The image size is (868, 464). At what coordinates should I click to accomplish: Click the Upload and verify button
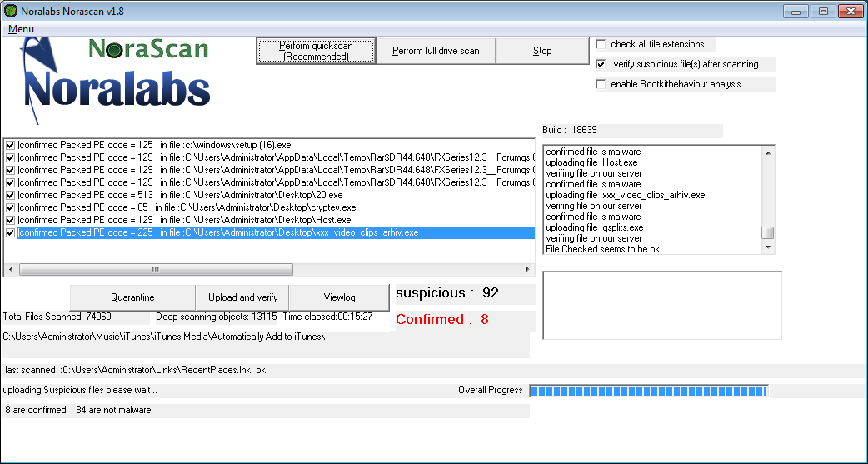[243, 297]
